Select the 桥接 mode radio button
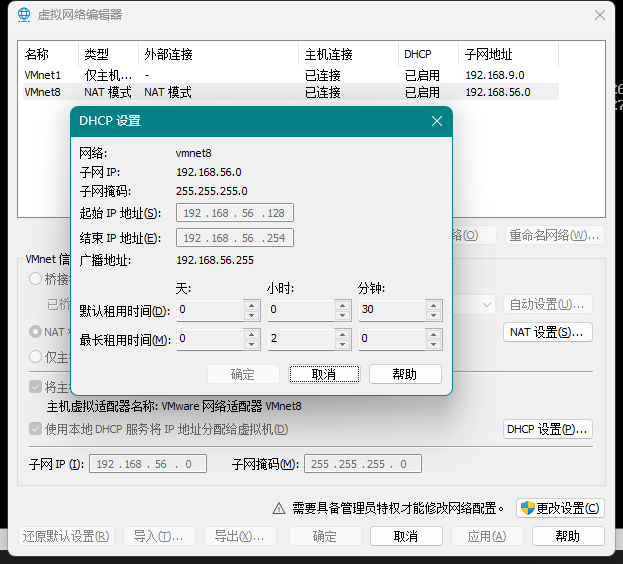The image size is (623, 564). (x=35, y=279)
